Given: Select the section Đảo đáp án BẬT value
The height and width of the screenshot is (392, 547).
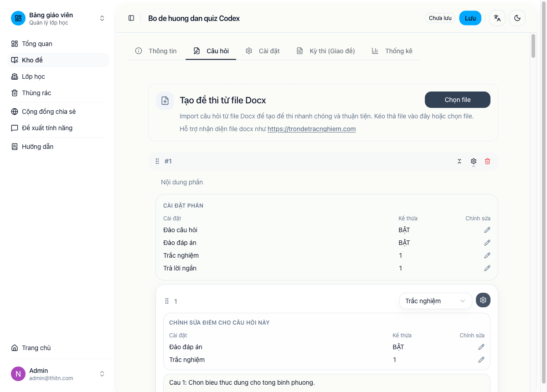Looking at the screenshot, I should click(x=404, y=243).
